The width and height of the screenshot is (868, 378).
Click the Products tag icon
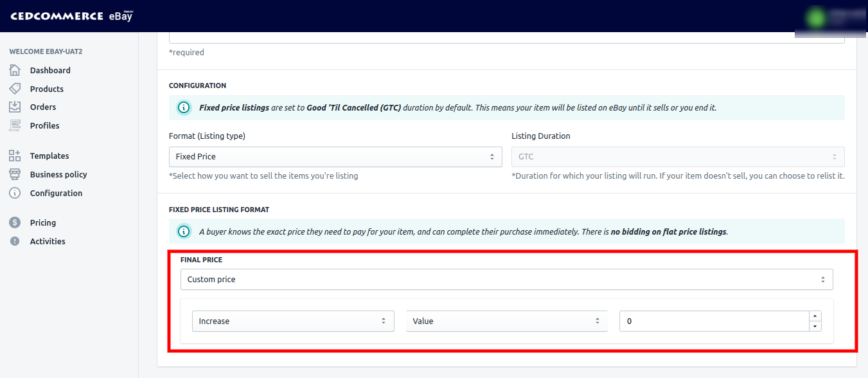[x=15, y=89]
